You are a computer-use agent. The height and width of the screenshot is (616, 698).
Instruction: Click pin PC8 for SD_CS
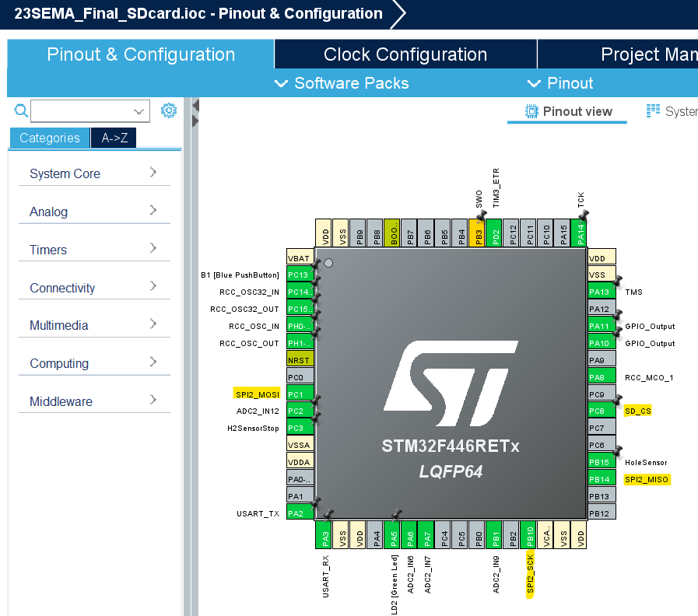click(602, 411)
